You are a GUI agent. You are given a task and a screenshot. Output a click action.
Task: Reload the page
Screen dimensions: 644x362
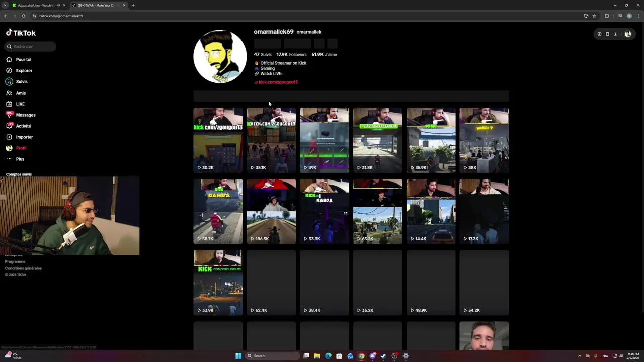point(23,16)
